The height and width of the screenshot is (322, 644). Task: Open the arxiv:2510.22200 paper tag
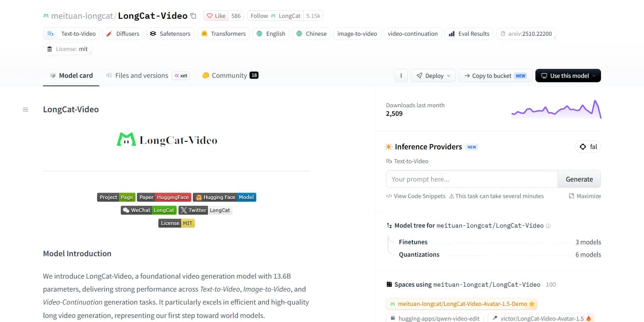tap(526, 34)
